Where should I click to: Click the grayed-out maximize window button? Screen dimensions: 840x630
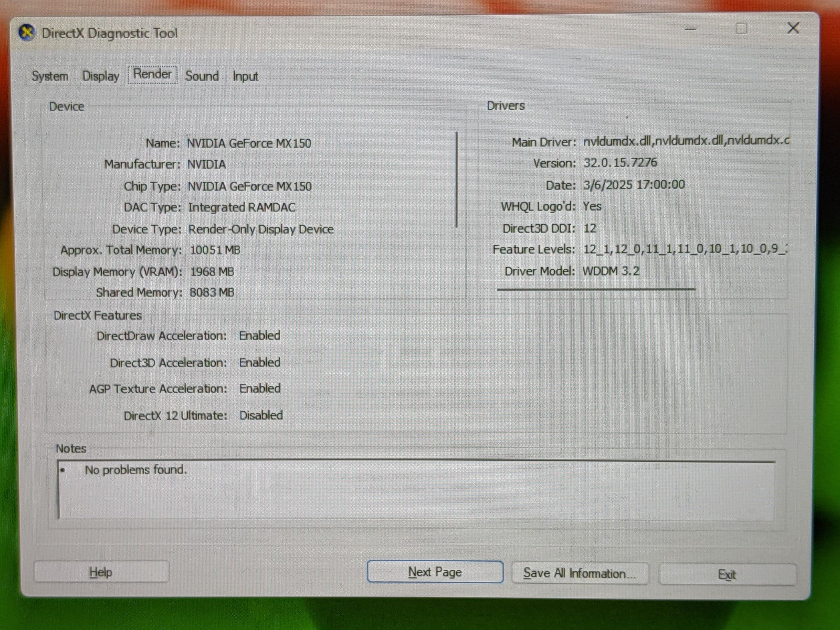point(741,28)
